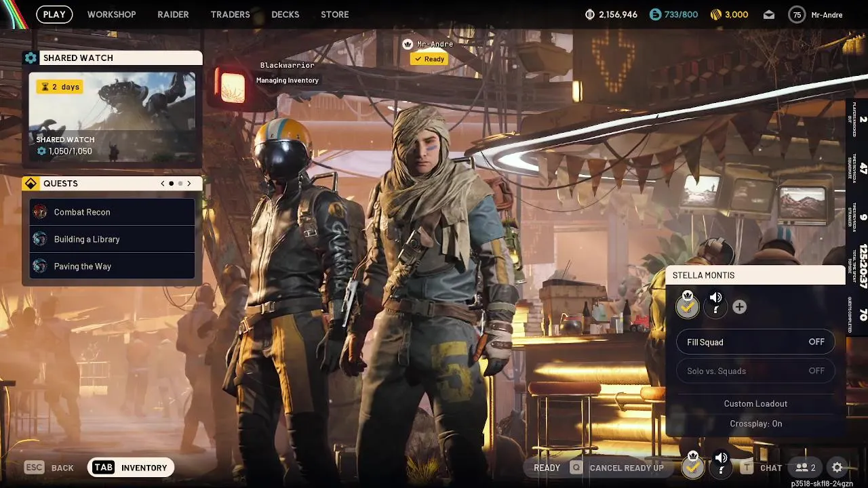
Task: Click squad leader avatar in Stella Montis panel
Action: point(688,307)
